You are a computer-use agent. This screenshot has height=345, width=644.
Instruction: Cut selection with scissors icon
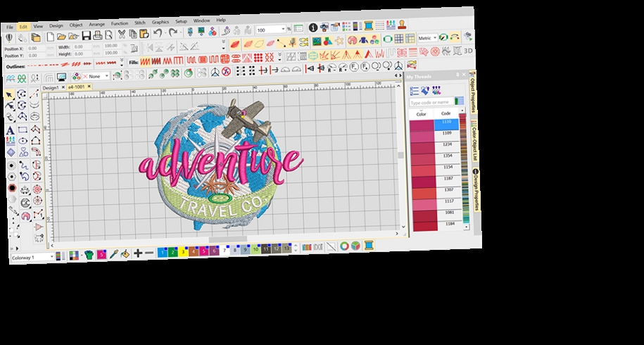(122, 34)
